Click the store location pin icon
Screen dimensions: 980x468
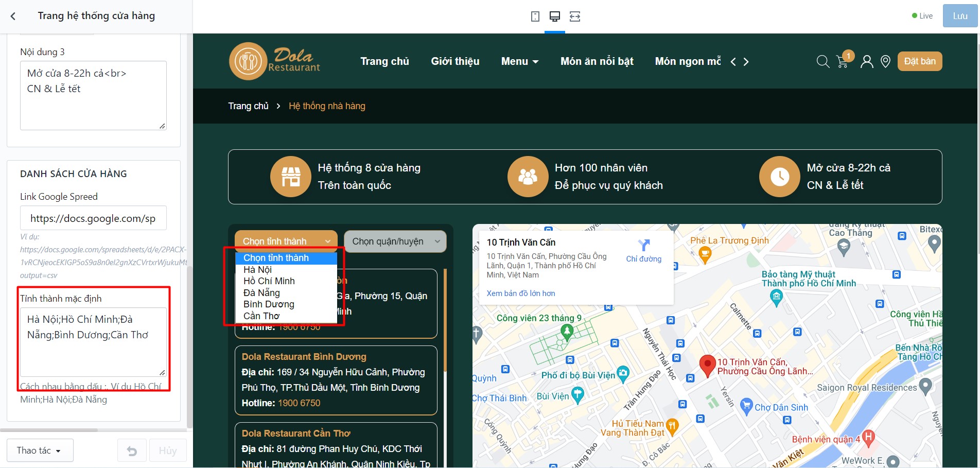(x=885, y=62)
